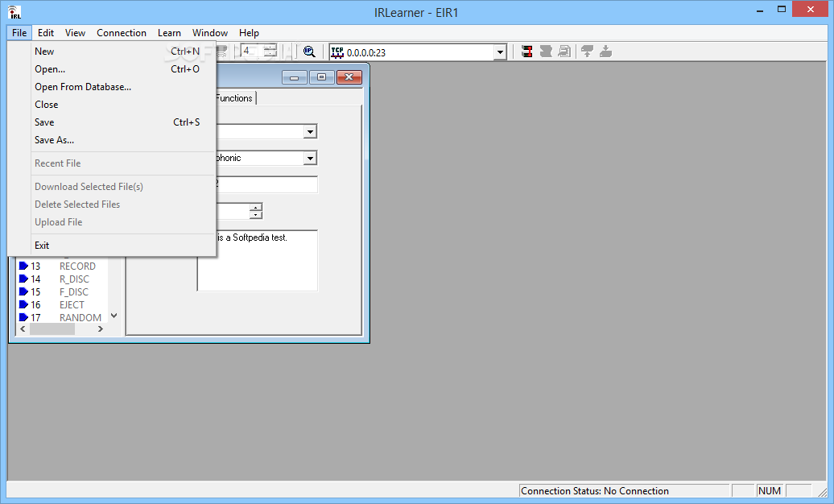Click the horizontal scrollbar thumb under the list

coord(52,329)
